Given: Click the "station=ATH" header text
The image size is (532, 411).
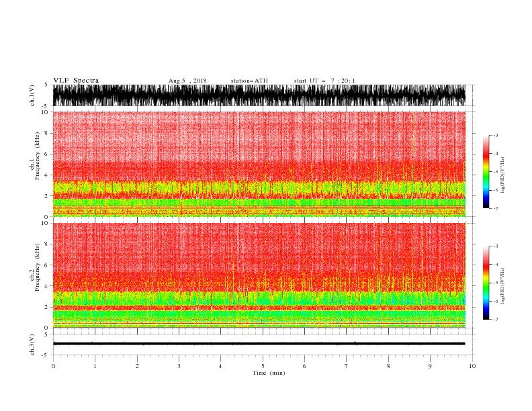Looking at the screenshot, I should 249,81.
